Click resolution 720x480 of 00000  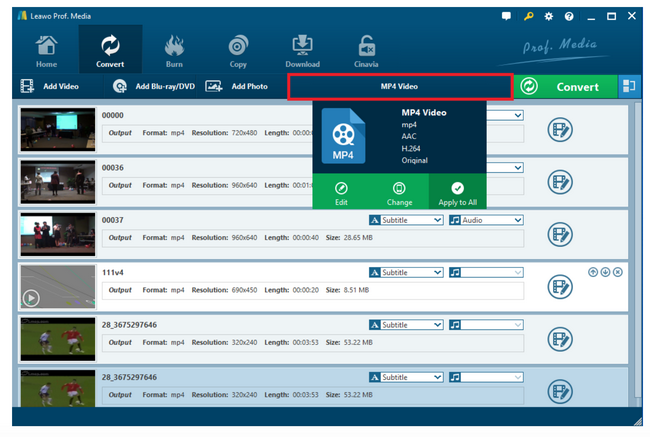(244, 133)
